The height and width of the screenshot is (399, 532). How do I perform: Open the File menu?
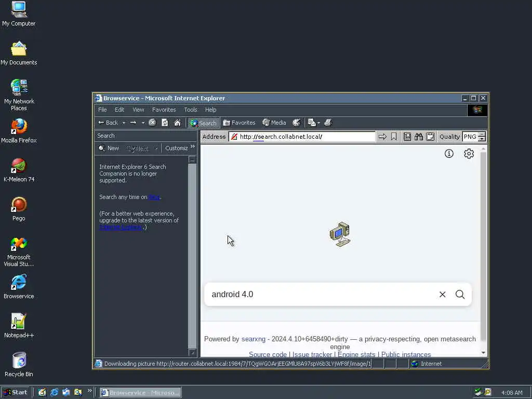(x=102, y=110)
